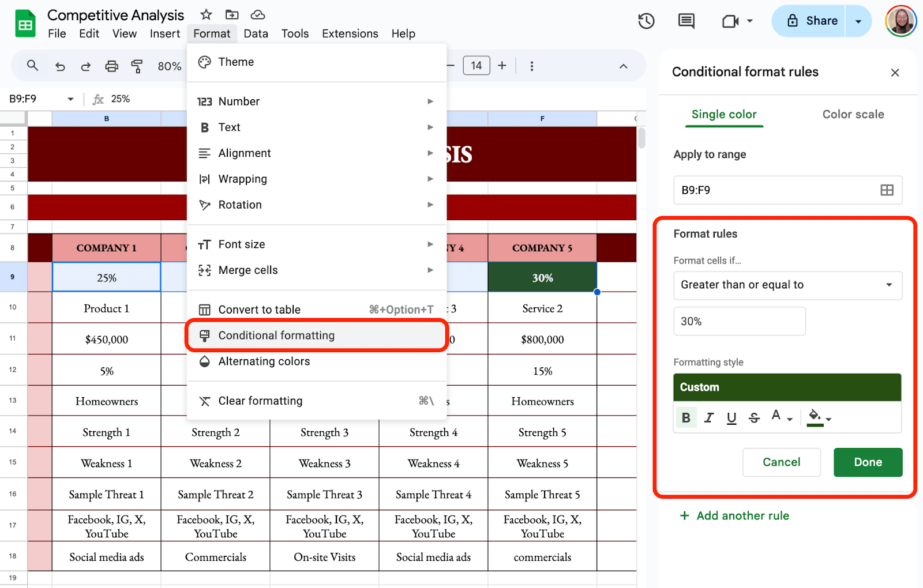Click the search icon in the toolbar
923x588 pixels.
32,66
